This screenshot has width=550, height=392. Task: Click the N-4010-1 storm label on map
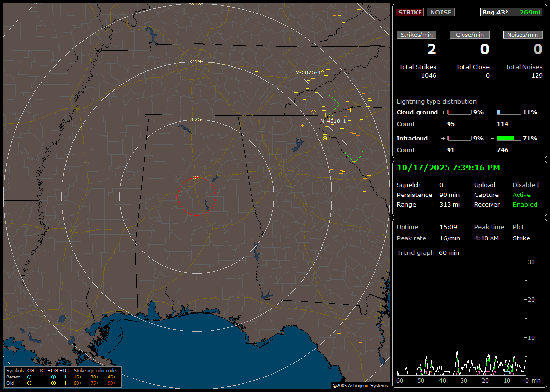(x=333, y=121)
